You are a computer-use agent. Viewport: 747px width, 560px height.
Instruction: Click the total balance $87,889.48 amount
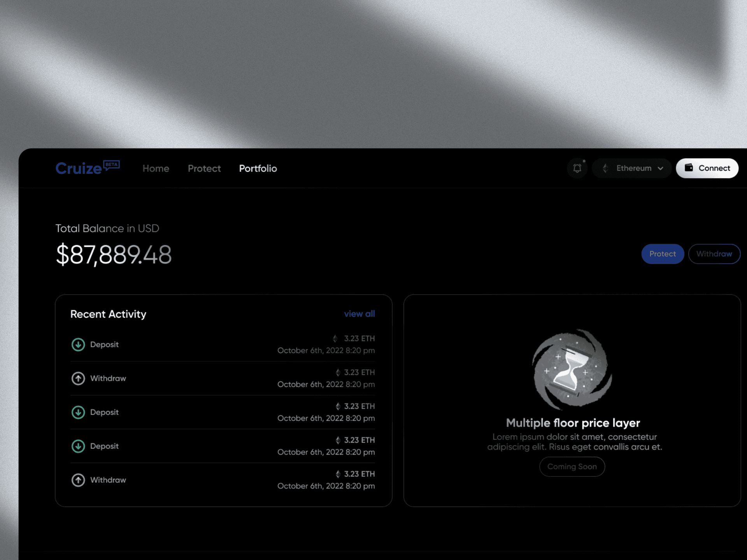coord(113,255)
